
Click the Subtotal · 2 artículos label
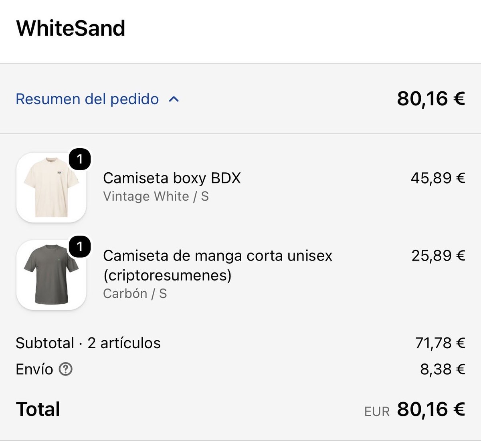pyautogui.click(x=88, y=343)
